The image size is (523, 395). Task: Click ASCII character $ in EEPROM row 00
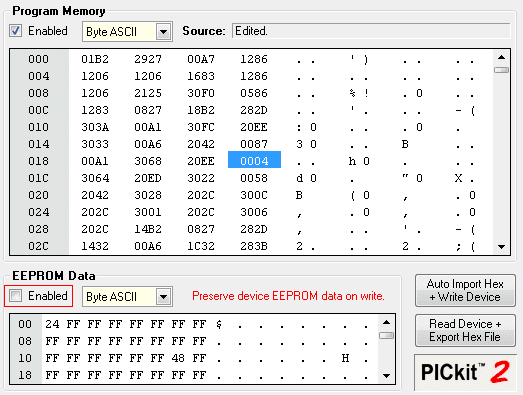point(219,324)
